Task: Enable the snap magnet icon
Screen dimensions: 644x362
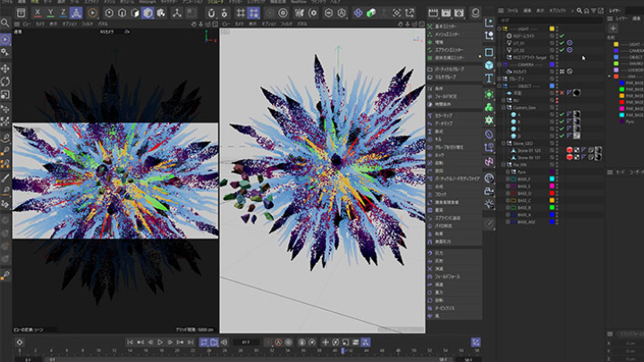Action: [211, 13]
